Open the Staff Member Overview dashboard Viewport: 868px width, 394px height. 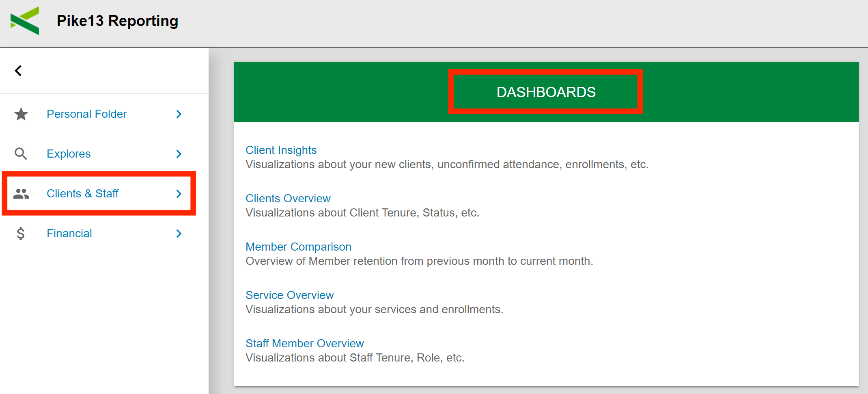[305, 343]
